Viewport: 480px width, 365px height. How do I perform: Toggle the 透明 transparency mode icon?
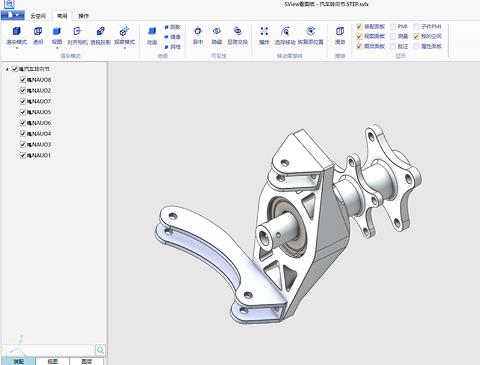click(38, 31)
